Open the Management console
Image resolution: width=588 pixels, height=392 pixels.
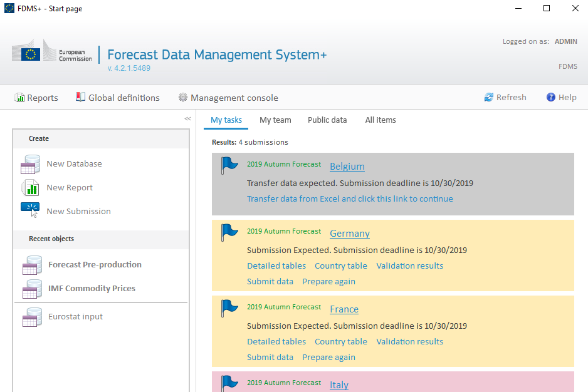pos(228,98)
